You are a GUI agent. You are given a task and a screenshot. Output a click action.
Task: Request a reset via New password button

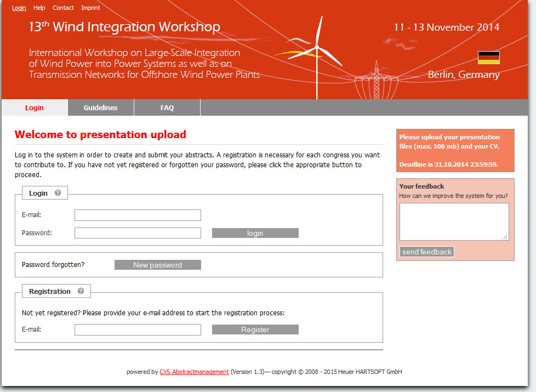click(157, 265)
